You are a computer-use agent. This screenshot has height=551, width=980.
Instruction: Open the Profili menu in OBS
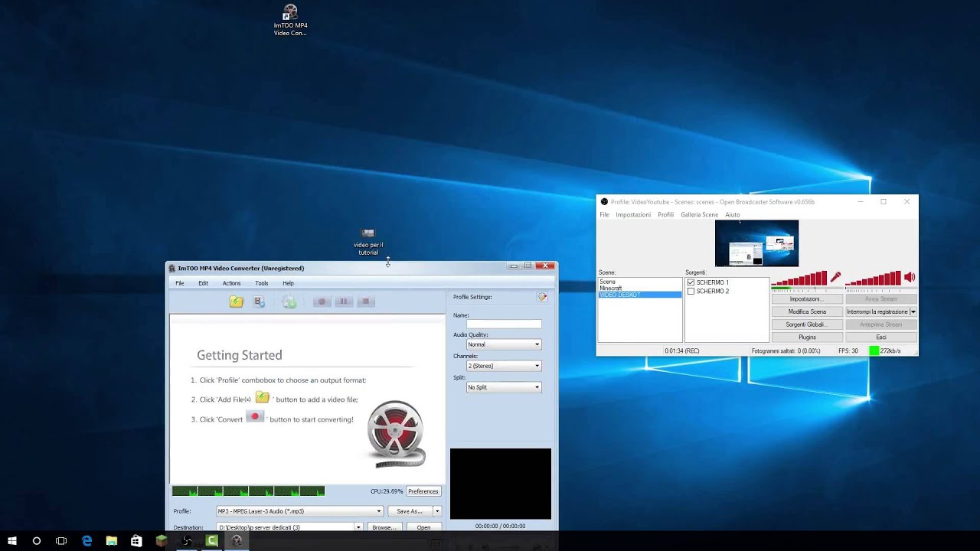666,215
